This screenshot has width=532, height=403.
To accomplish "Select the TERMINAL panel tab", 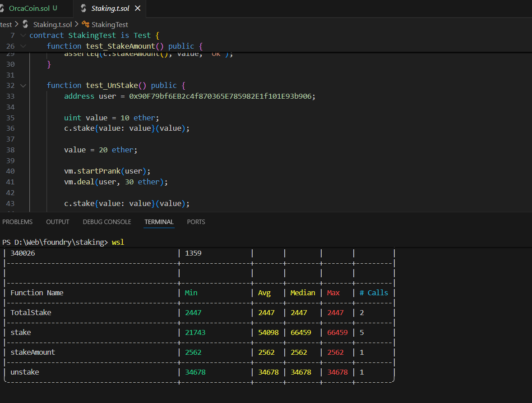I will tap(159, 222).
